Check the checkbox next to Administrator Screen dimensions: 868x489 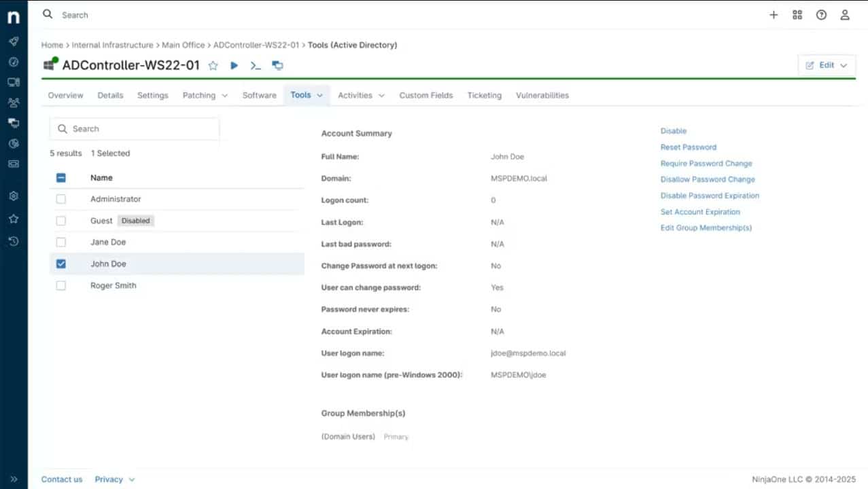(60, 199)
